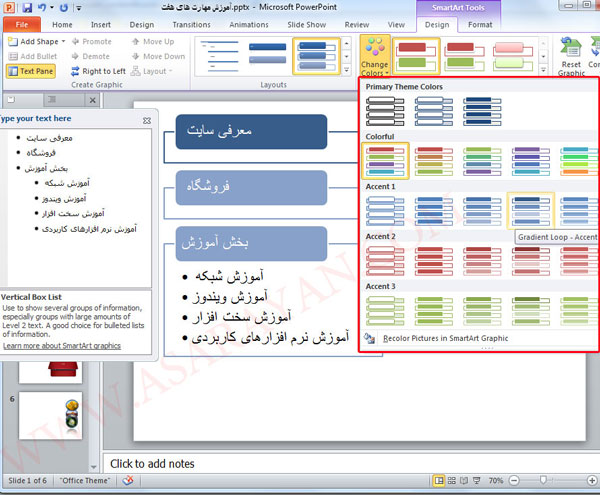Close the SmartArt text pane

tap(147, 120)
